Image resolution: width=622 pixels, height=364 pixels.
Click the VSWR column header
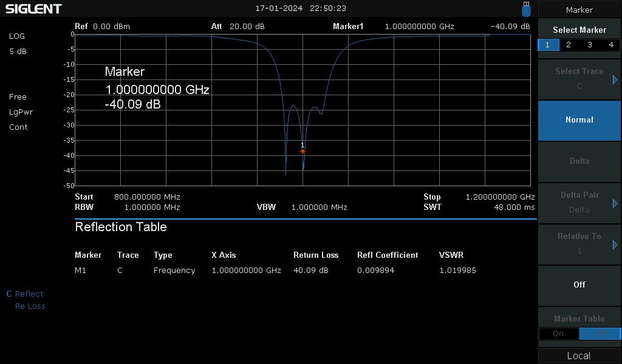pyautogui.click(x=451, y=255)
